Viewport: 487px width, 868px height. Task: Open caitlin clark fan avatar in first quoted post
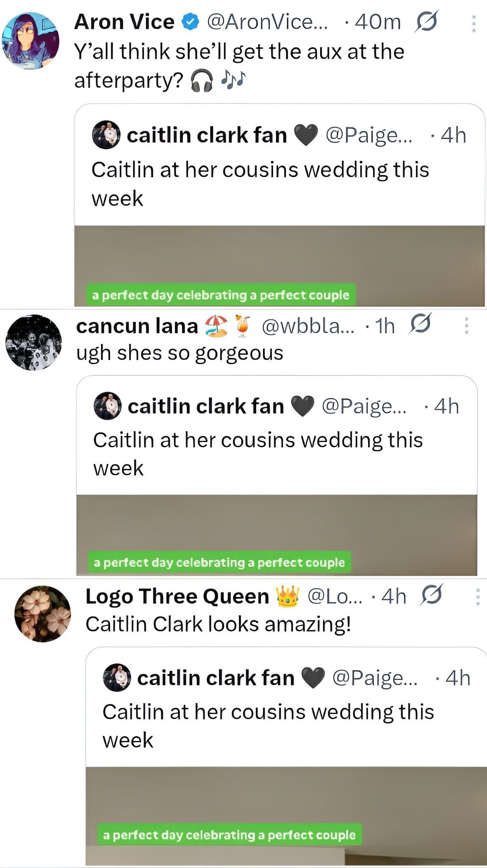[x=106, y=135]
